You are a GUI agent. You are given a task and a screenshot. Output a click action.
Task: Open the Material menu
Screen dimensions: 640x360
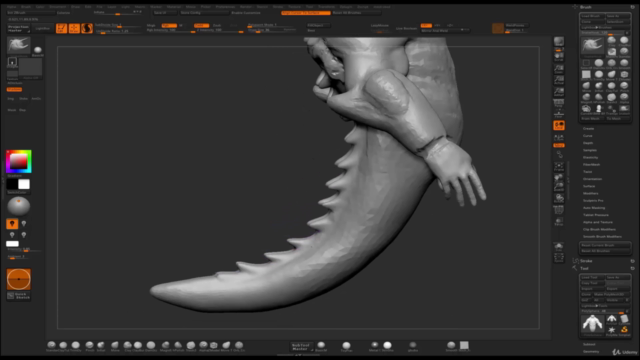pos(173,7)
